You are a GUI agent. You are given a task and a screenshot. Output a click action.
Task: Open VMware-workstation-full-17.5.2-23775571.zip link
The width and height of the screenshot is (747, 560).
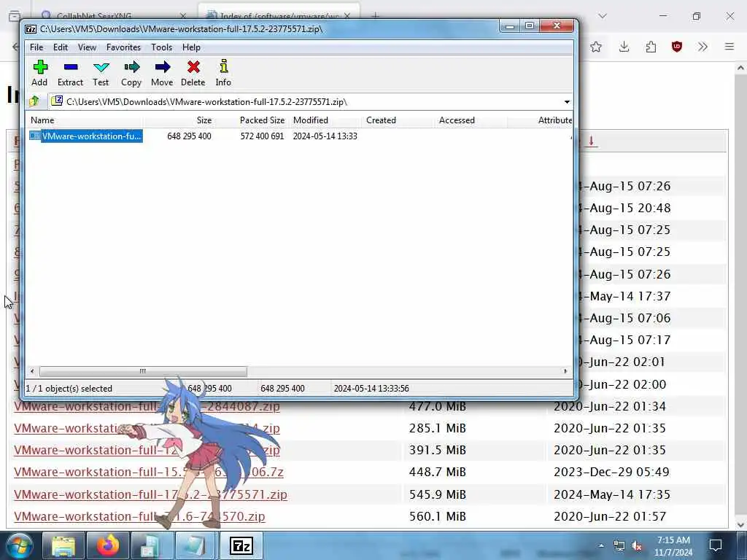pyautogui.click(x=150, y=494)
